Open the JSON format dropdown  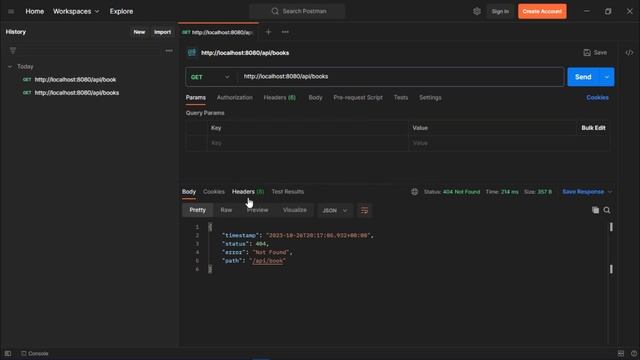tap(334, 211)
